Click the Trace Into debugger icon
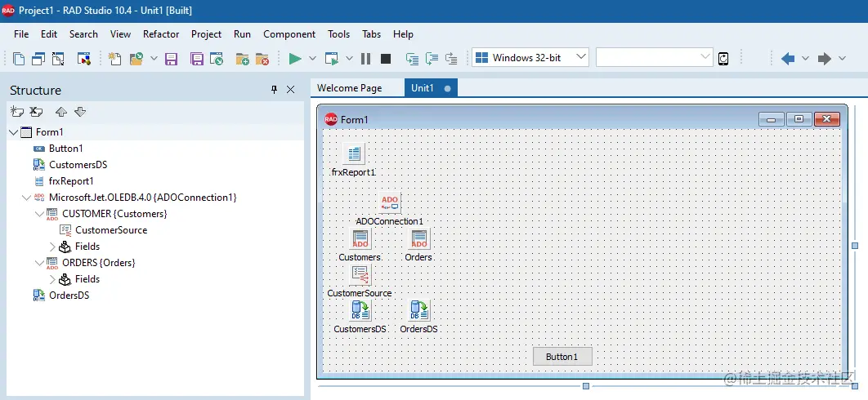This screenshot has width=868, height=400. 412,59
